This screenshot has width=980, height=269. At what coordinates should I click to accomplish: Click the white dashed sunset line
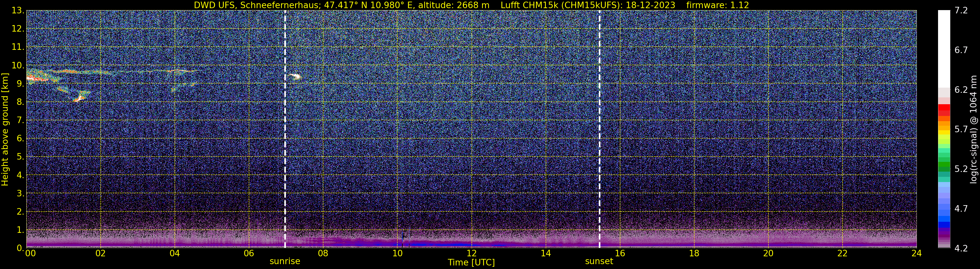[x=599, y=129]
